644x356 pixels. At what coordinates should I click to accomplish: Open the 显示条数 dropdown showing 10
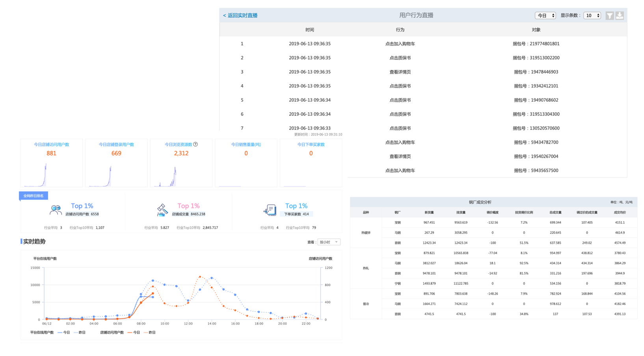592,15
